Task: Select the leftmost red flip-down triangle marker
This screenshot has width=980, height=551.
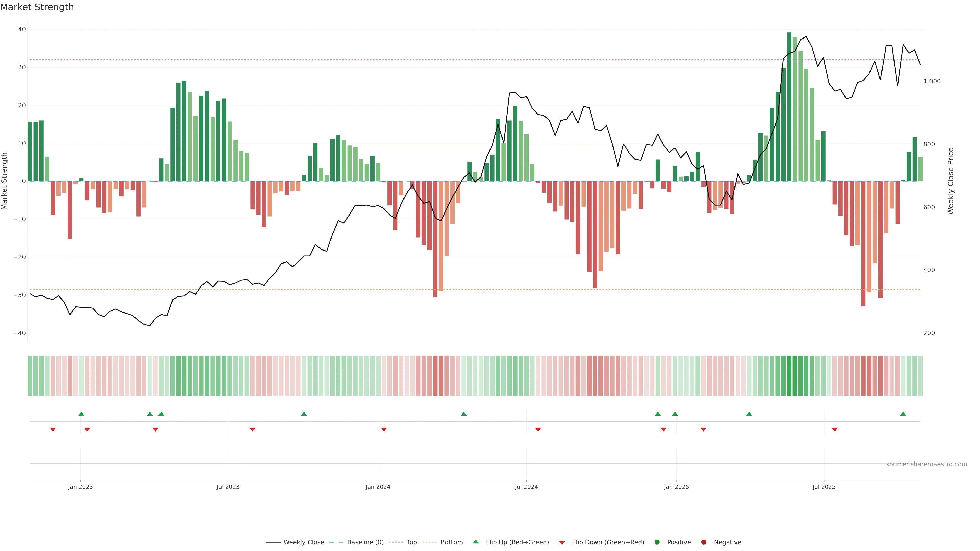Action: pos(53,429)
